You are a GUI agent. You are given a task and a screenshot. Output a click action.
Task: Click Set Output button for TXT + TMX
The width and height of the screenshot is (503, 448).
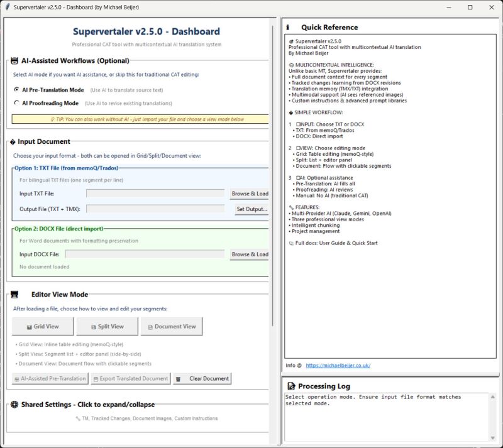[252, 209]
